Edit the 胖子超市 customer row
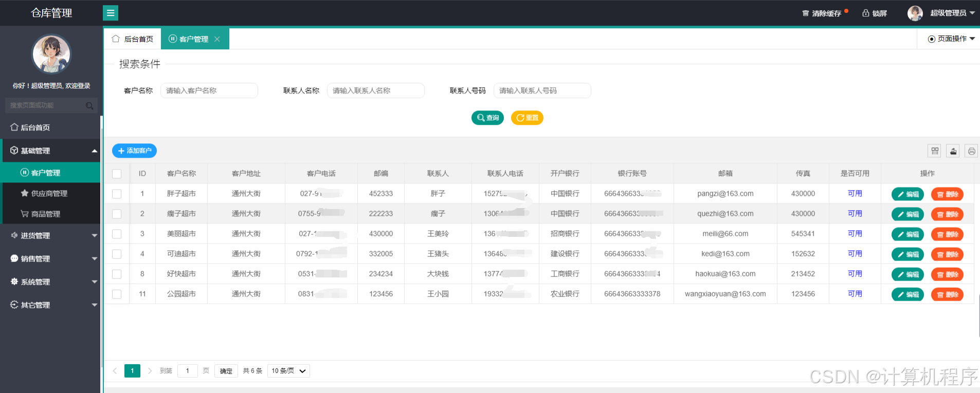This screenshot has height=393, width=980. pyautogui.click(x=908, y=194)
